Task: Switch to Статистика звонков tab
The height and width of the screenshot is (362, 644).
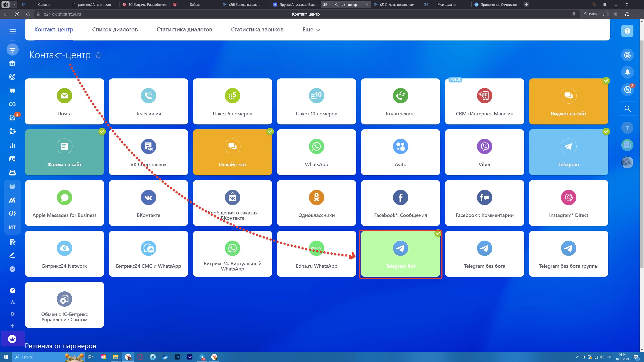Action: [x=257, y=30]
